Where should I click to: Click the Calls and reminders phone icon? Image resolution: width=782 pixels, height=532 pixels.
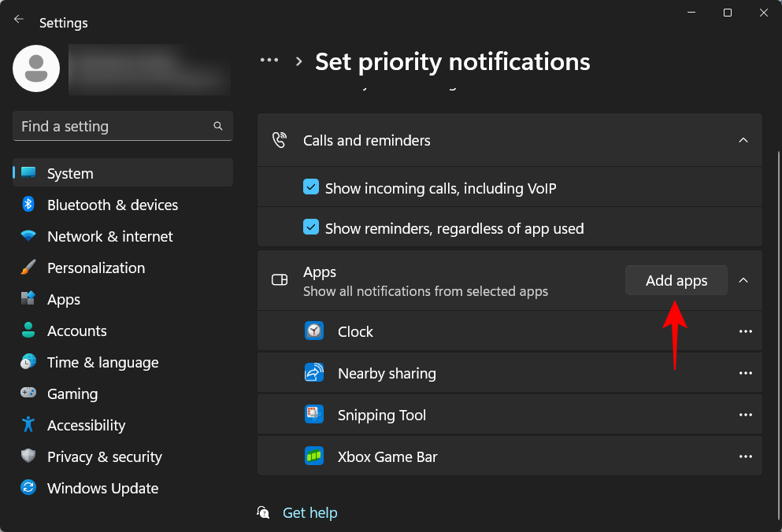[279, 139]
